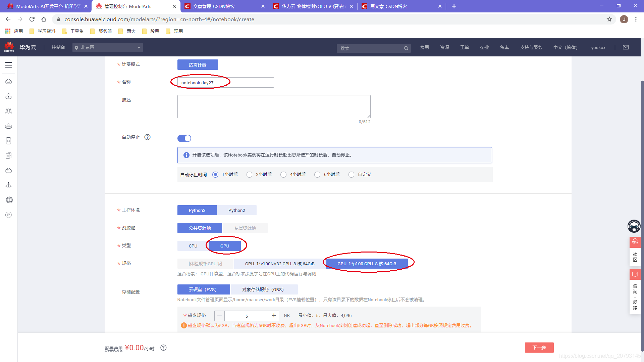Select the GPU 1*v100NV32 specification
The width and height of the screenshot is (644, 362).
[279, 264]
